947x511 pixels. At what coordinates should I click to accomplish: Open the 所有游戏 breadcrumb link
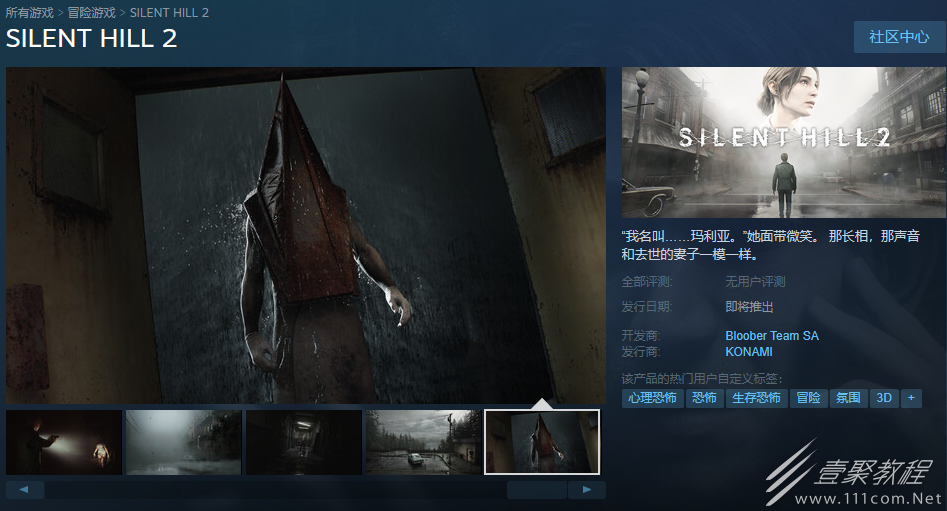click(30, 13)
